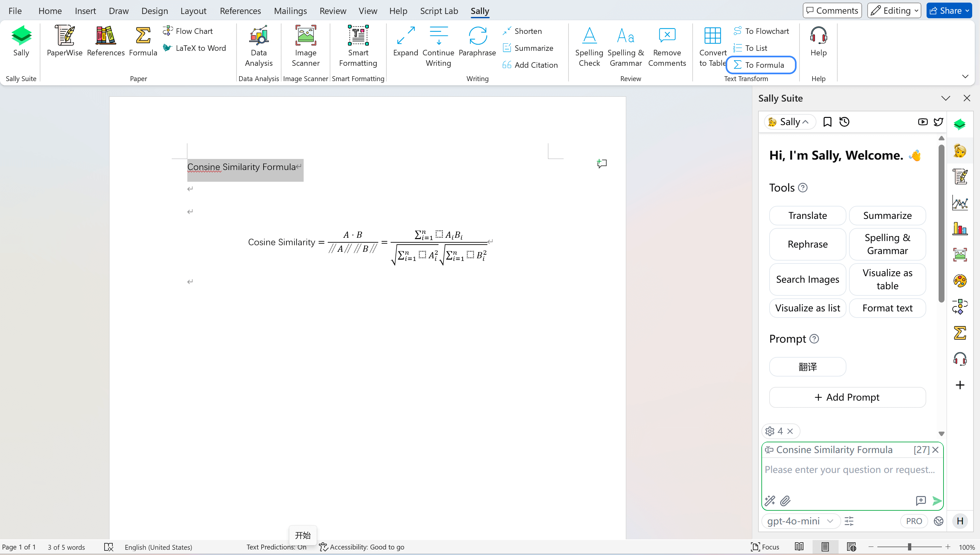Viewport: 980px width, 555px height.
Task: Switch to Print Layout view
Action: tap(825, 547)
